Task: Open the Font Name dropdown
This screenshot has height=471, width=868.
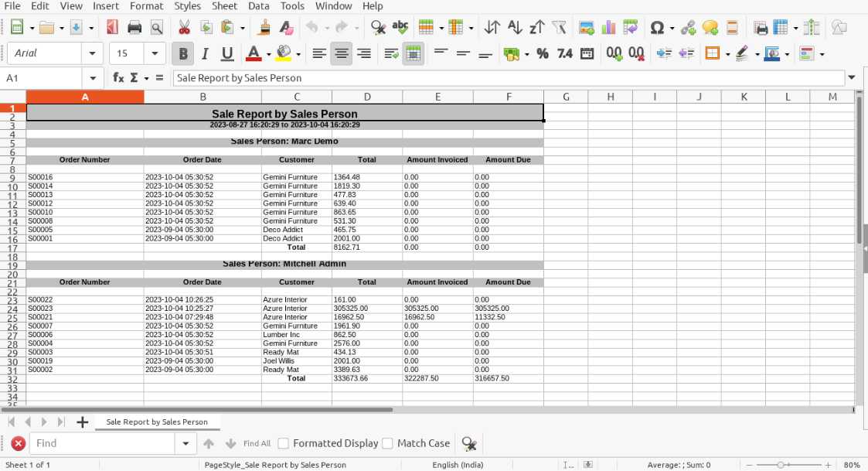Action: [92, 53]
